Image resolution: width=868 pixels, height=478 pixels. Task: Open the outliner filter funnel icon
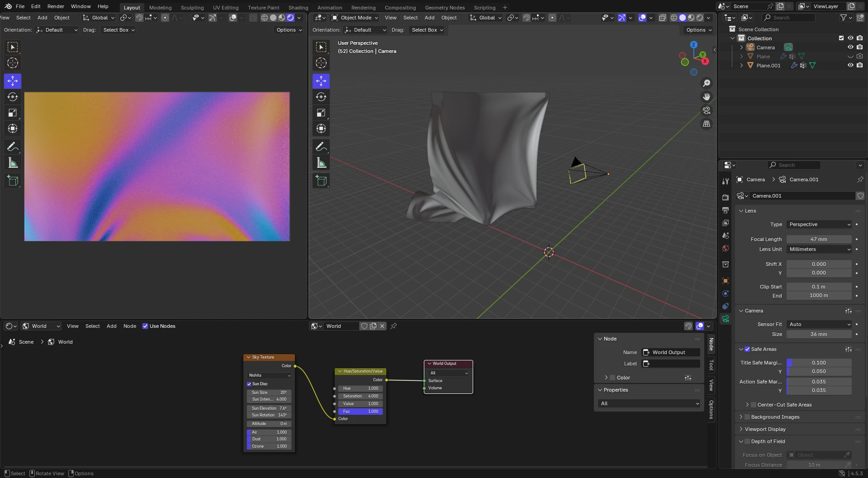point(844,17)
